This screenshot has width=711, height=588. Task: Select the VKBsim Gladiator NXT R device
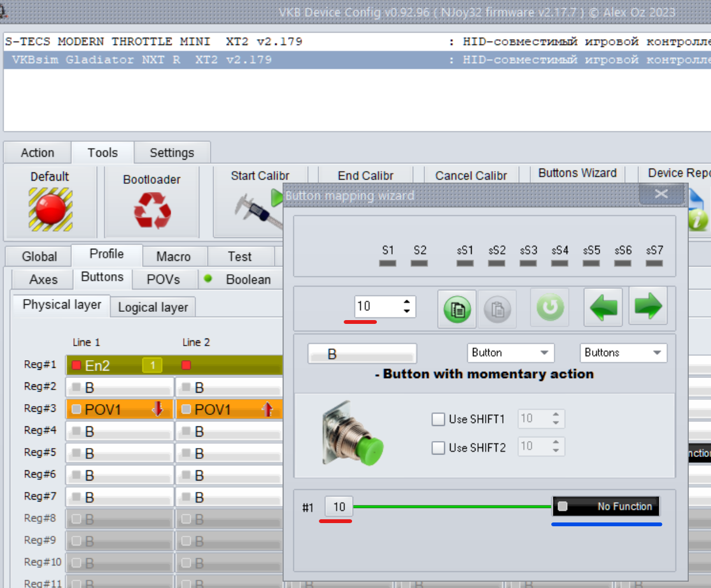pyautogui.click(x=357, y=59)
